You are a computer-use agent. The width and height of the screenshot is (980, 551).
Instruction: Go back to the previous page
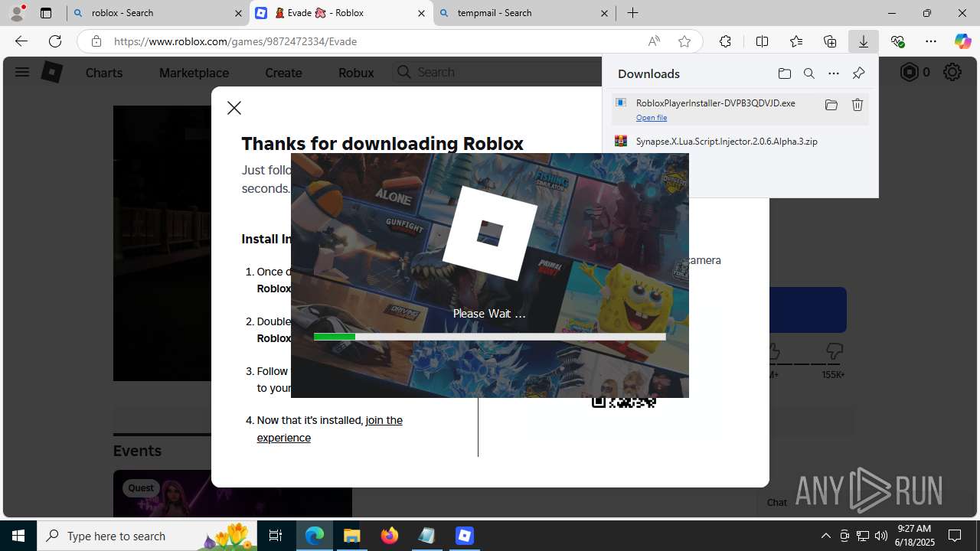tap(21, 41)
